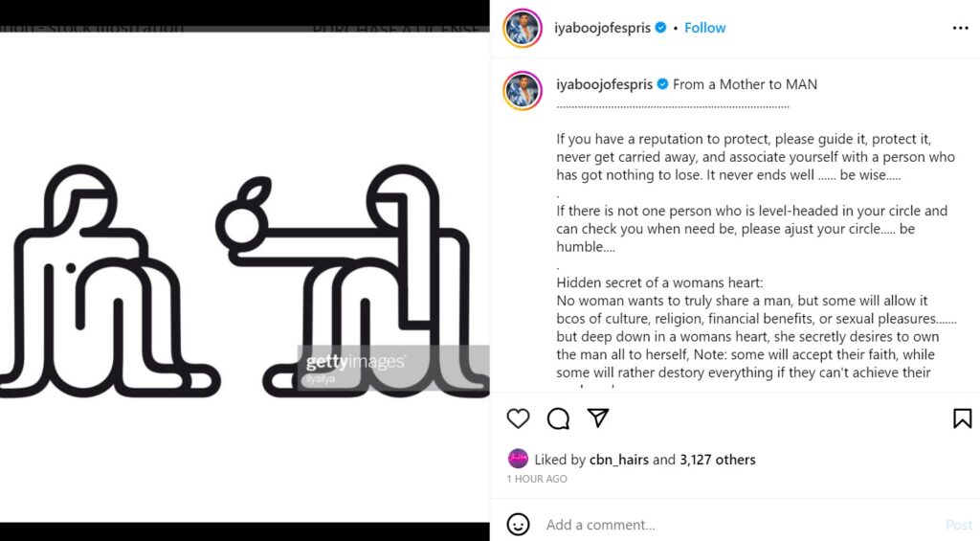This screenshot has width=980, height=541.
Task: View the 3,127 others who liked
Action: pyautogui.click(x=717, y=460)
